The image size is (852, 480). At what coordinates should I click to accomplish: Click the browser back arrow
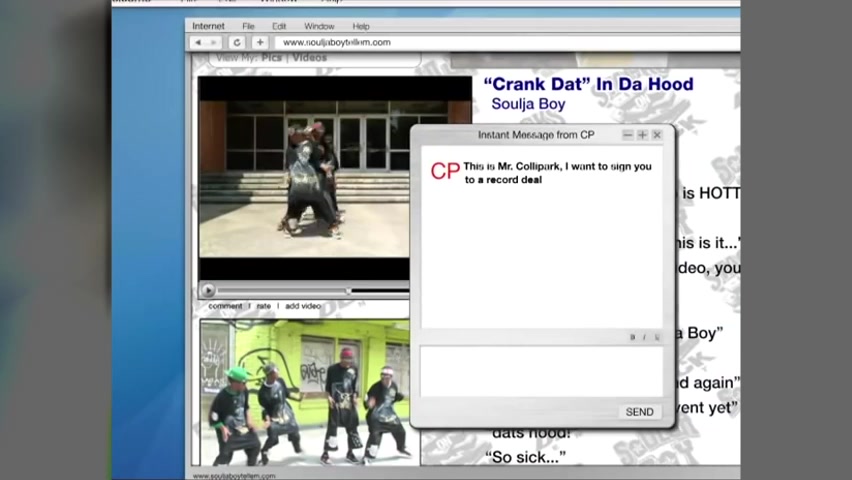198,42
